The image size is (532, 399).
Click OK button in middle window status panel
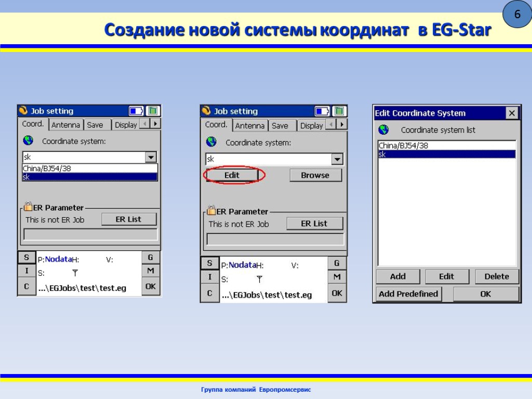pos(337,293)
